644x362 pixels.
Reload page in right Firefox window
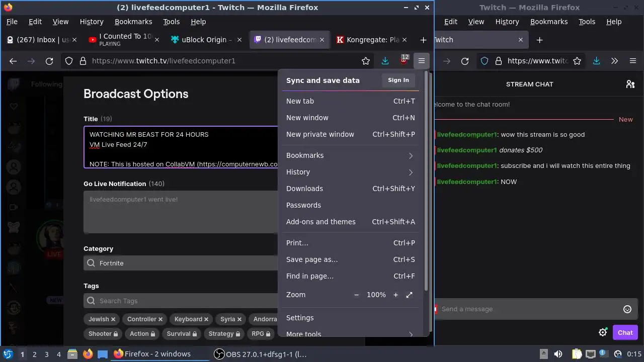click(x=465, y=61)
